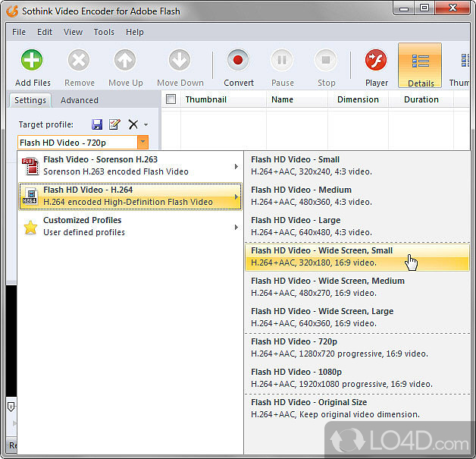The height and width of the screenshot is (459, 476).
Task: Switch to Details view icon
Action: (421, 61)
